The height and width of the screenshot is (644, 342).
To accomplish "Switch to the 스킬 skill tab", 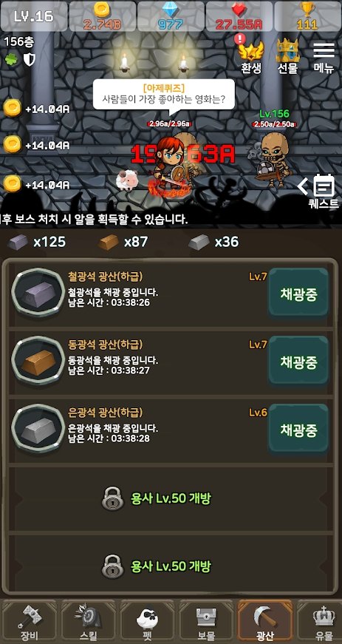I will tap(88, 621).
